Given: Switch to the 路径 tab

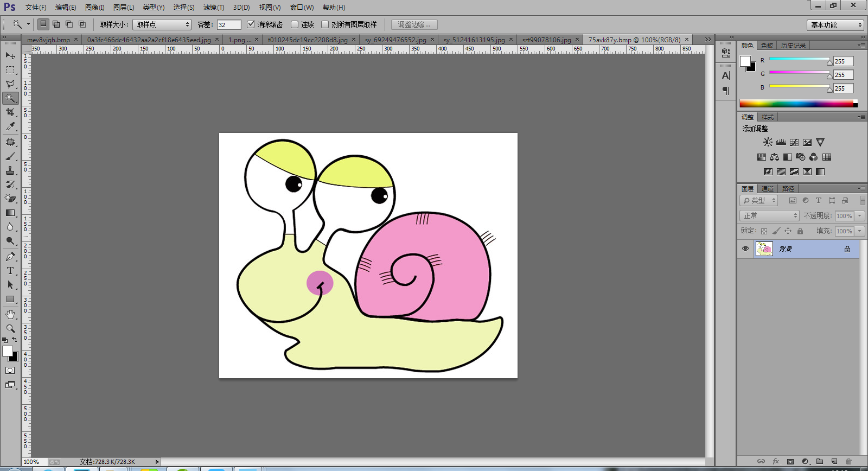Looking at the screenshot, I should (788, 189).
